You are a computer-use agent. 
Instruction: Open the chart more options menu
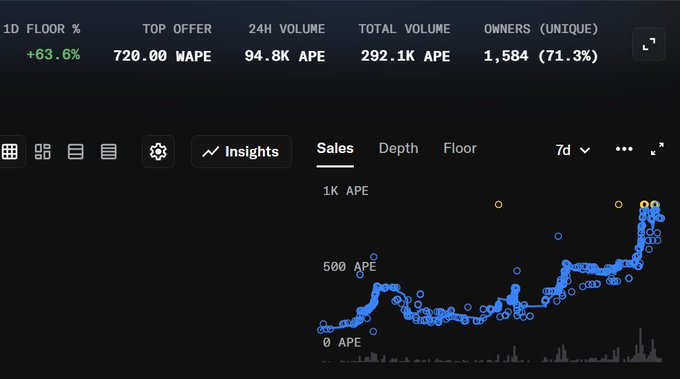pos(624,149)
